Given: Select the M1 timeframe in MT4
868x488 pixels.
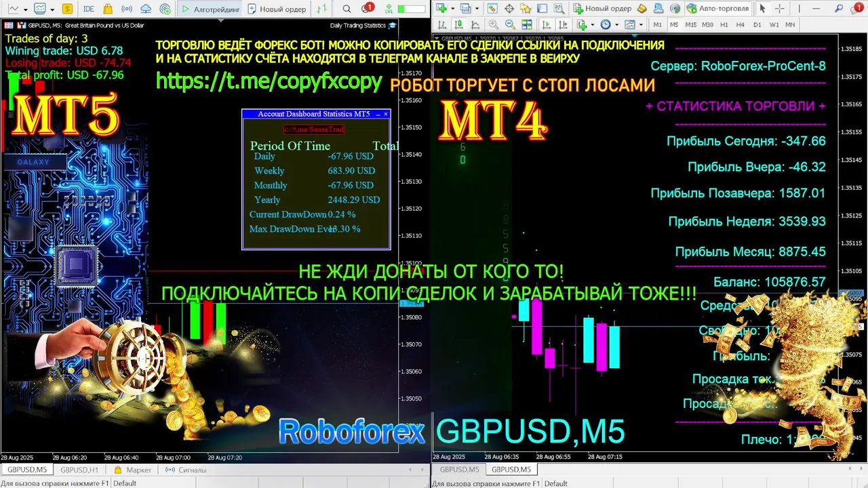Looking at the screenshot, I should (x=658, y=24).
